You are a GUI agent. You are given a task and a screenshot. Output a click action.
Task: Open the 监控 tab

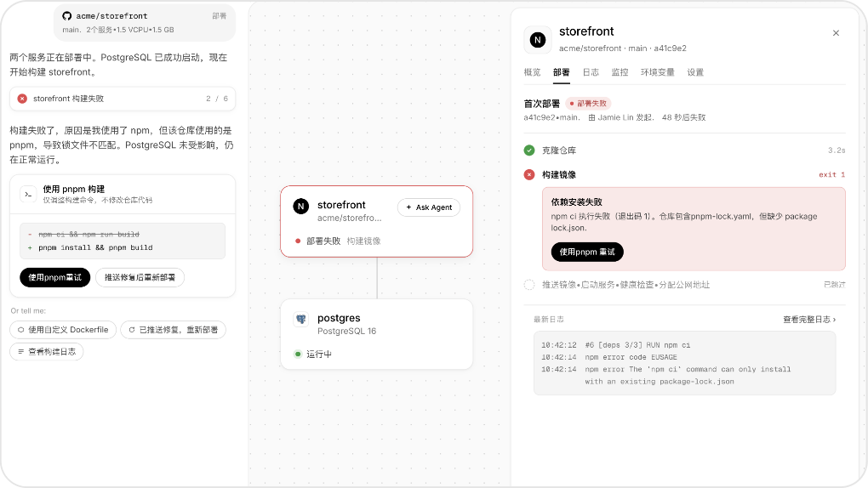coord(620,72)
